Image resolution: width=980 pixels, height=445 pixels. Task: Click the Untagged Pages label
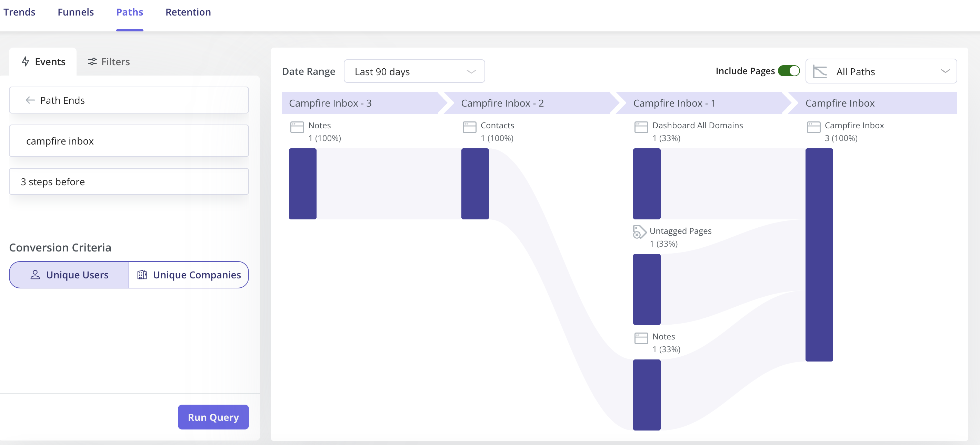click(x=680, y=231)
